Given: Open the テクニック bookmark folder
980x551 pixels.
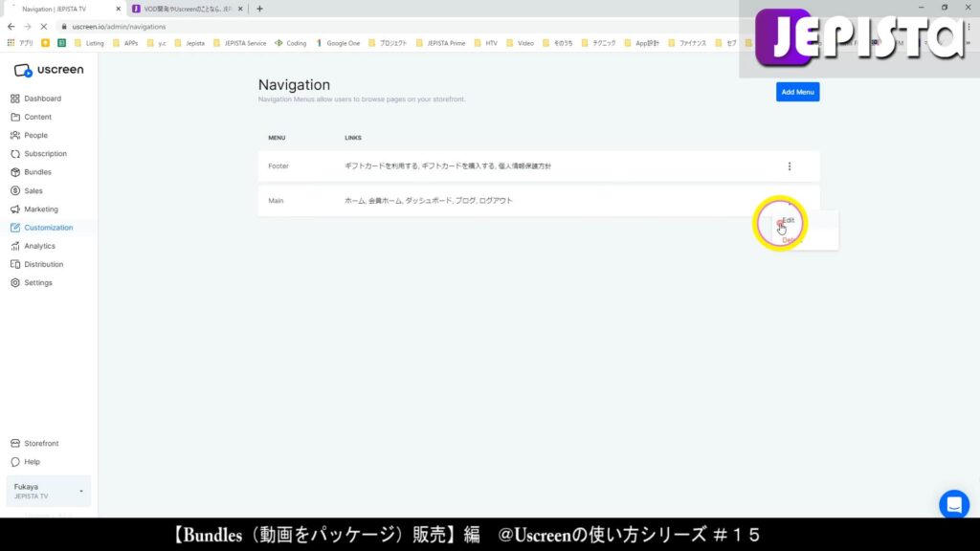Looking at the screenshot, I should tap(599, 43).
